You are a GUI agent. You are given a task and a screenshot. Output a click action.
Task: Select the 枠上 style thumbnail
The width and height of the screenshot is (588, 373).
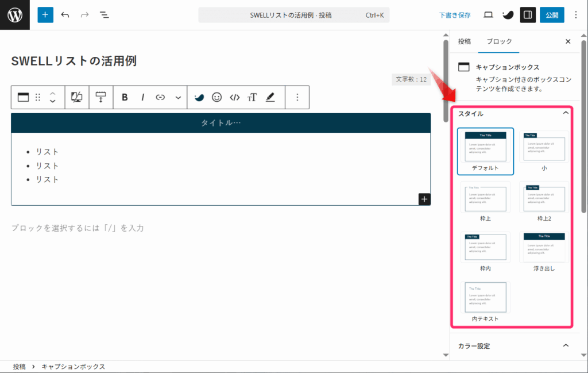[x=485, y=202]
